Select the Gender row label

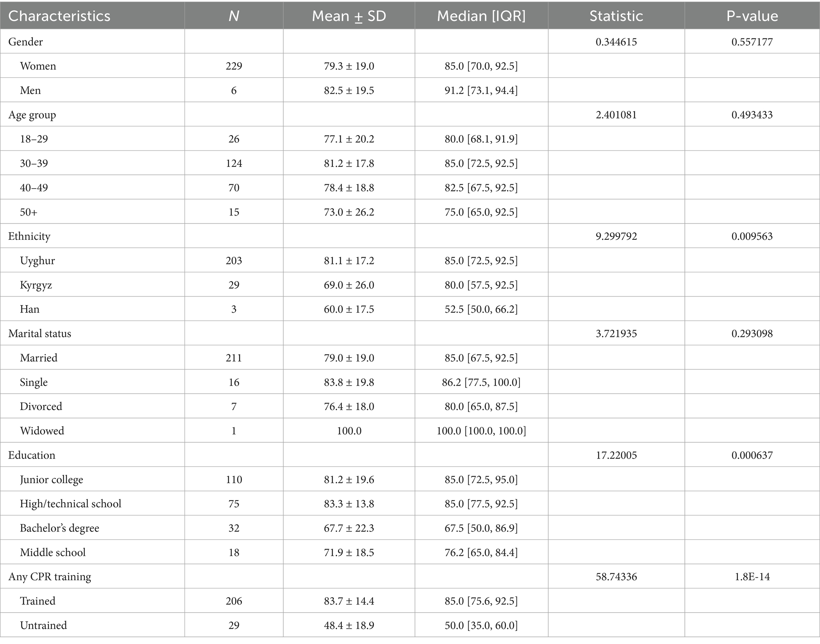click(x=25, y=42)
